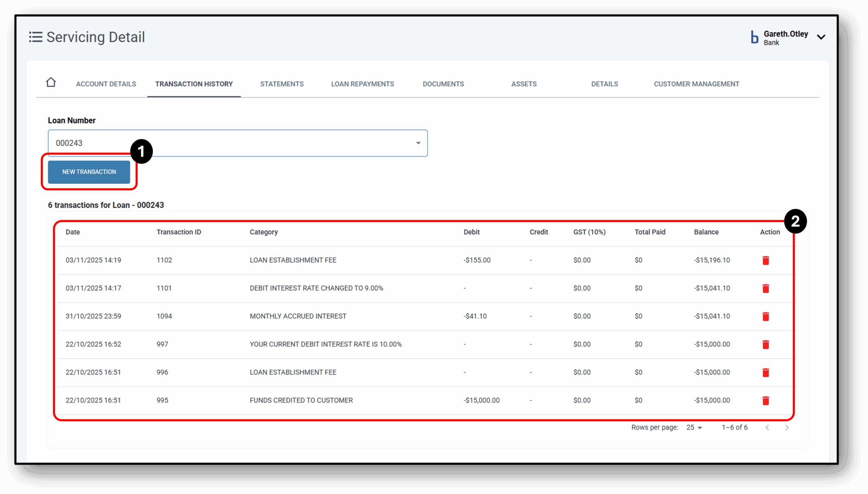The width and height of the screenshot is (868, 494).
Task: Delete the Funds Credited To Customer transaction
Action: tap(766, 400)
